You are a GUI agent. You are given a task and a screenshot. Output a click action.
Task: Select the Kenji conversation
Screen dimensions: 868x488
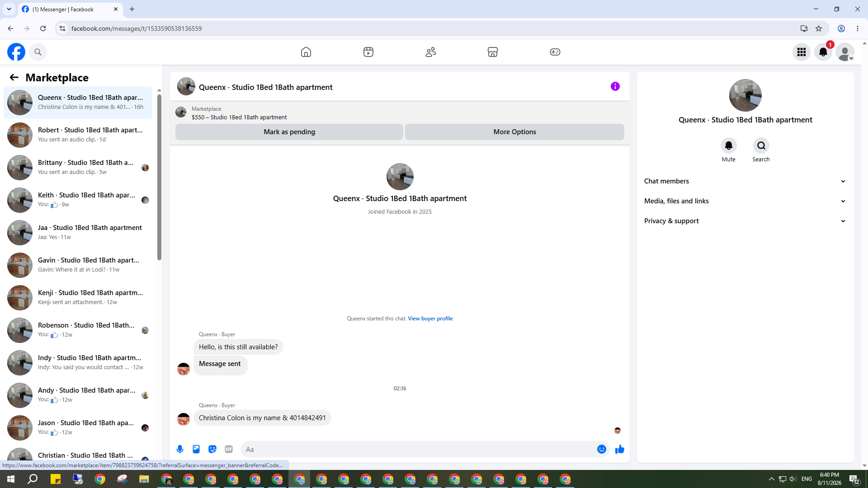pos(78,298)
